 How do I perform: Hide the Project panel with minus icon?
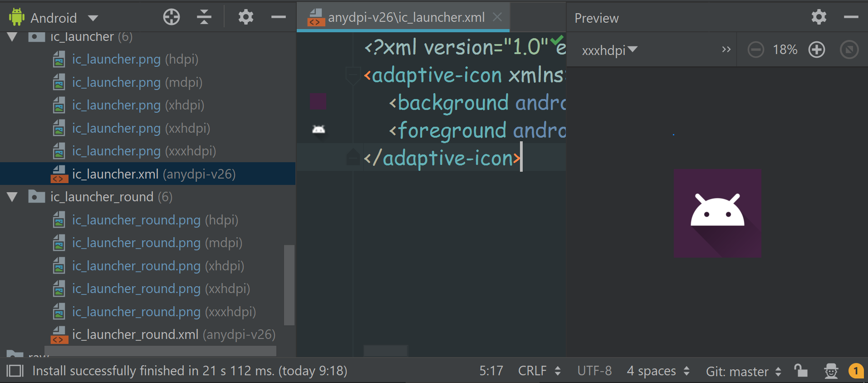(278, 17)
